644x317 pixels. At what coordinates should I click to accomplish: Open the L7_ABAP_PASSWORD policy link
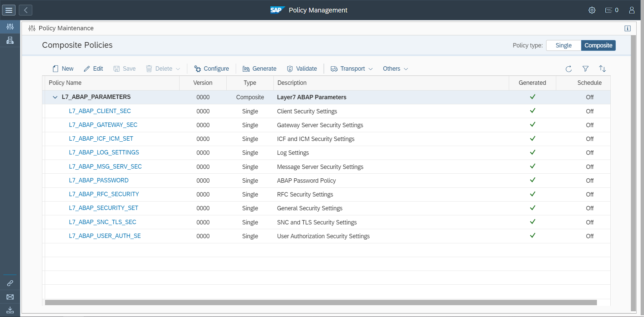tap(99, 180)
